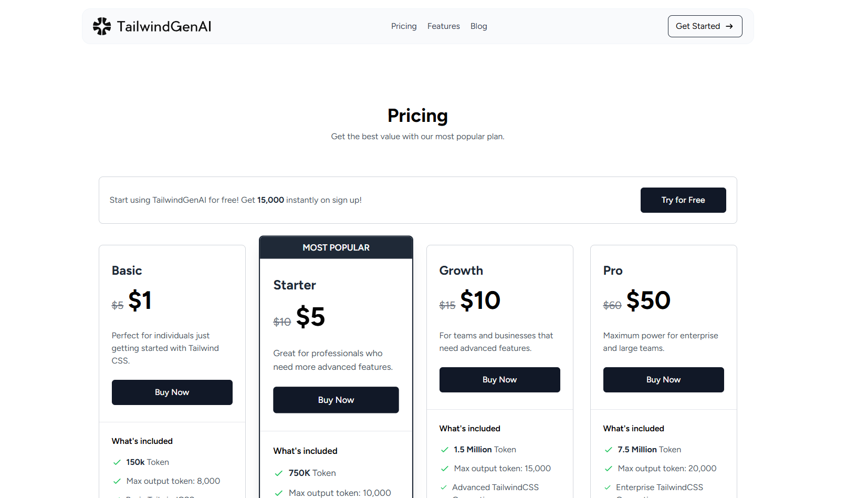Open the Pricing navigation item
This screenshot has width=868, height=498.
point(404,26)
